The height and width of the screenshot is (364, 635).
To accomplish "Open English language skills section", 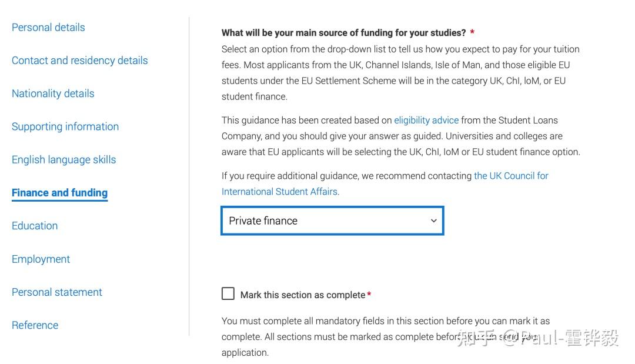I will [x=64, y=160].
